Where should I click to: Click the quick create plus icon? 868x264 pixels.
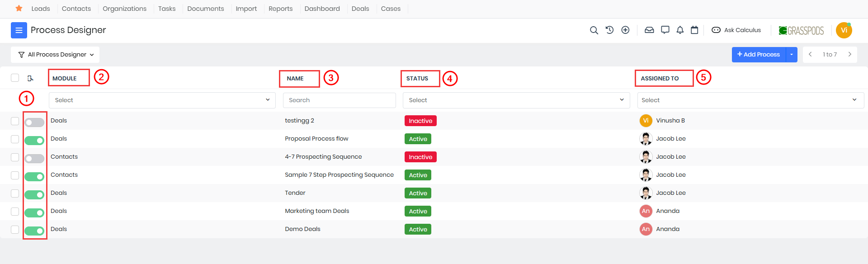pos(625,30)
